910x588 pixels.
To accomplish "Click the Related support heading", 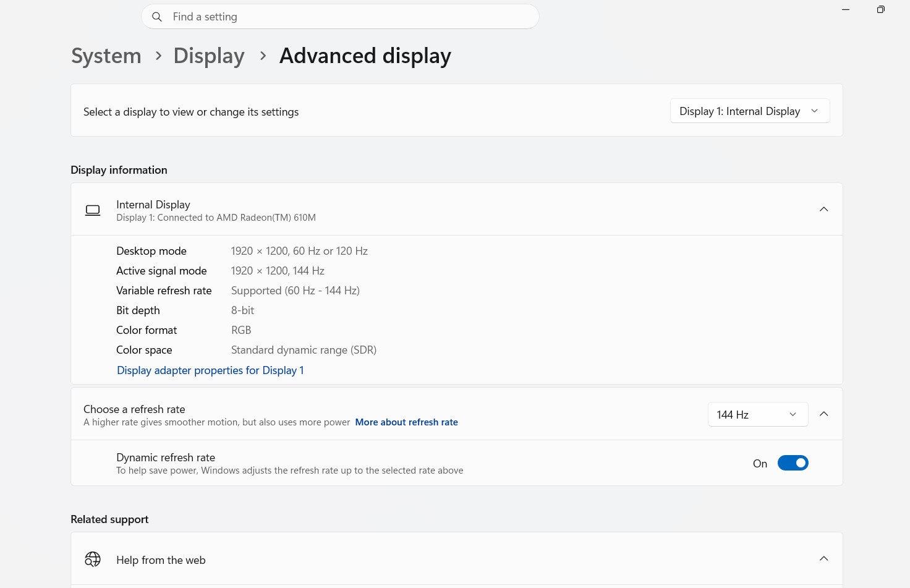I will [x=109, y=519].
